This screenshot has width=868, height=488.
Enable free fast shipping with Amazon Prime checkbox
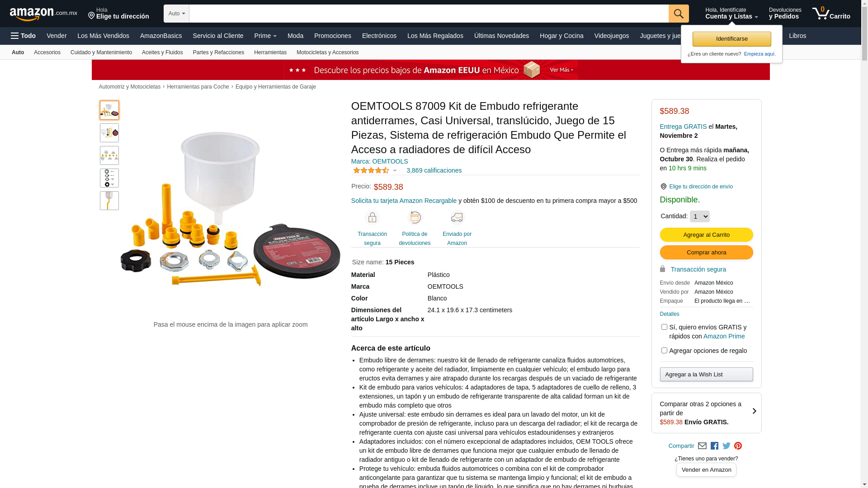tap(664, 327)
